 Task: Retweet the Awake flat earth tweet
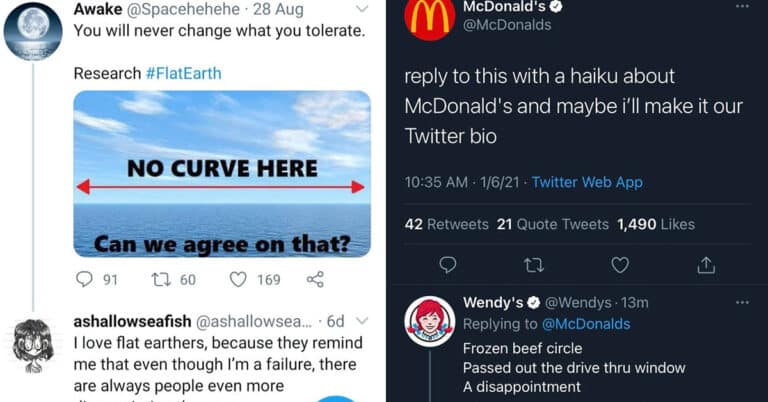tap(160, 280)
